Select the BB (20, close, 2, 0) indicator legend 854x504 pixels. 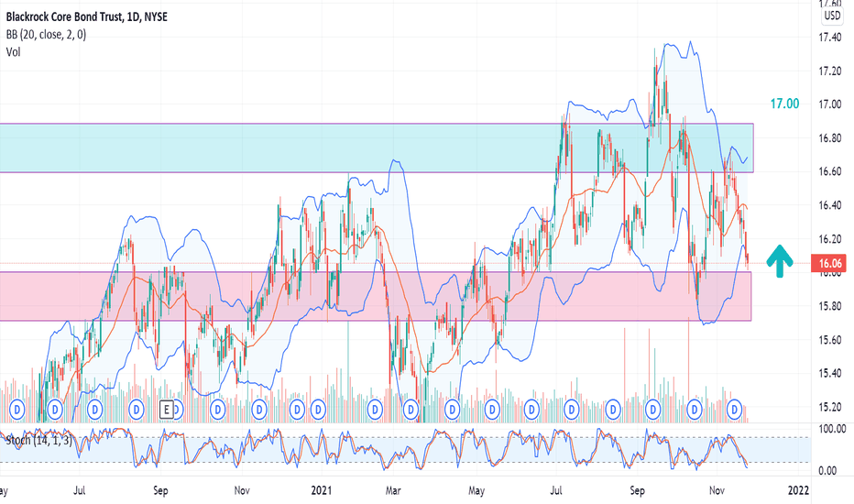(46, 35)
